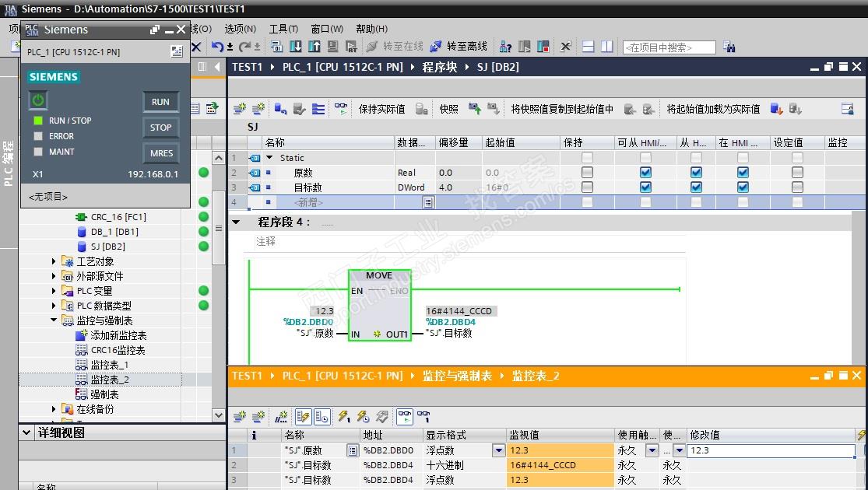Click the PLCSIM RUN button
The height and width of the screenshot is (490, 868).
click(160, 102)
